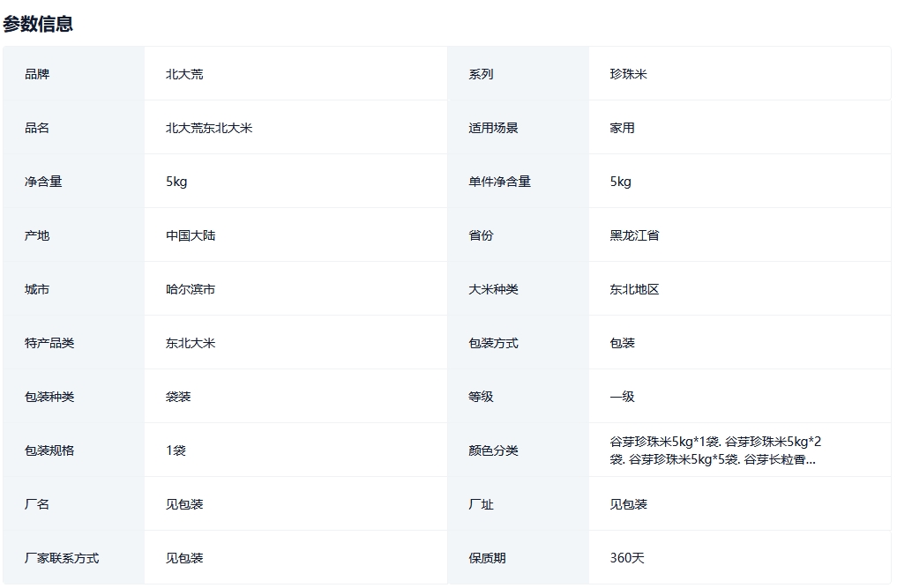Click the value 黑龙江省
The height and width of the screenshot is (588, 897).
coord(634,235)
